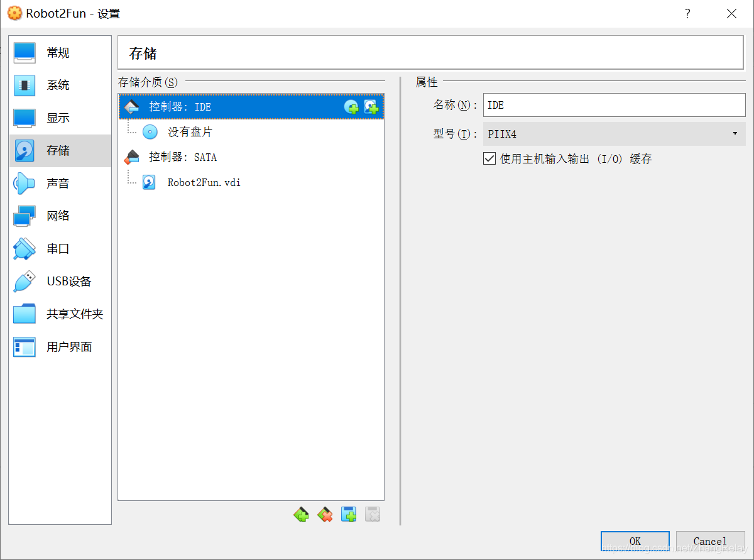Viewport: 754px width, 560px height.
Task: Click the empty optical disc icon
Action: (150, 132)
